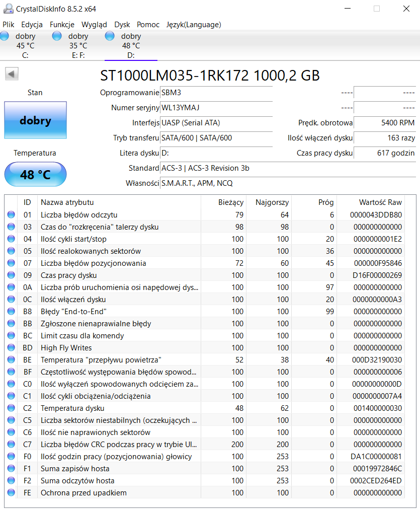
Task: Click the 'Wartość Raw' column header
Action: pyautogui.click(x=380, y=202)
